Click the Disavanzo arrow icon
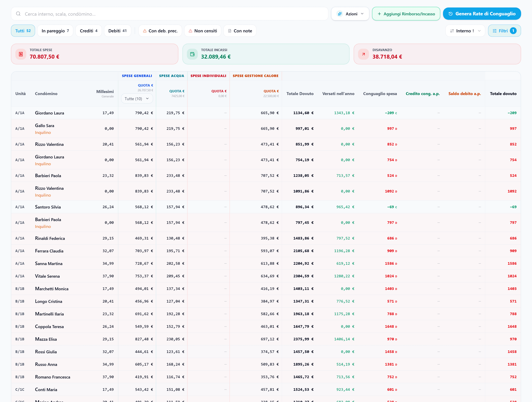This screenshot has width=532, height=402. [364, 54]
